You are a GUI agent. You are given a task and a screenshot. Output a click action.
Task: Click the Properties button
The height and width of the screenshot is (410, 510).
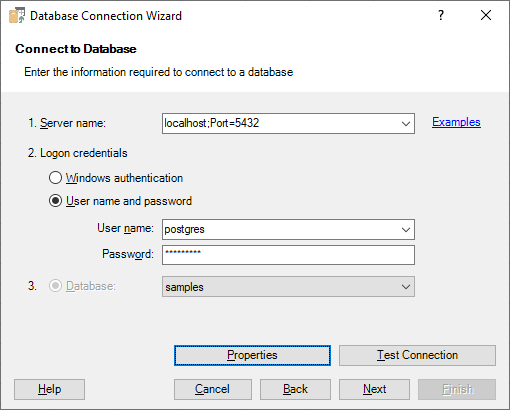252,355
